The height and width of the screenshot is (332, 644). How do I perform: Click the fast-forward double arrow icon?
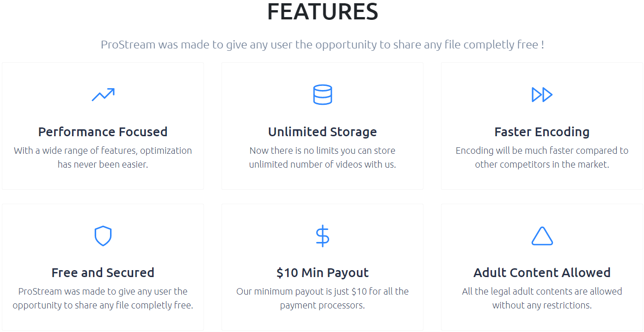542,95
